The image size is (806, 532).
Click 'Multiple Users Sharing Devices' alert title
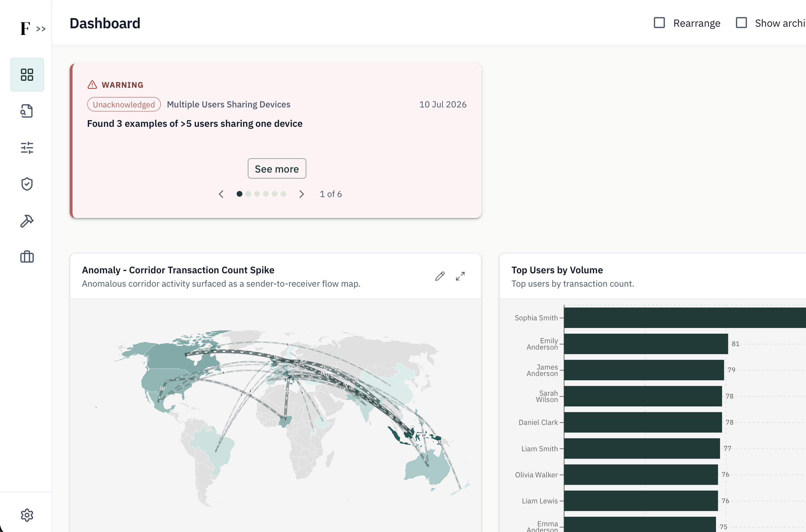coord(228,105)
